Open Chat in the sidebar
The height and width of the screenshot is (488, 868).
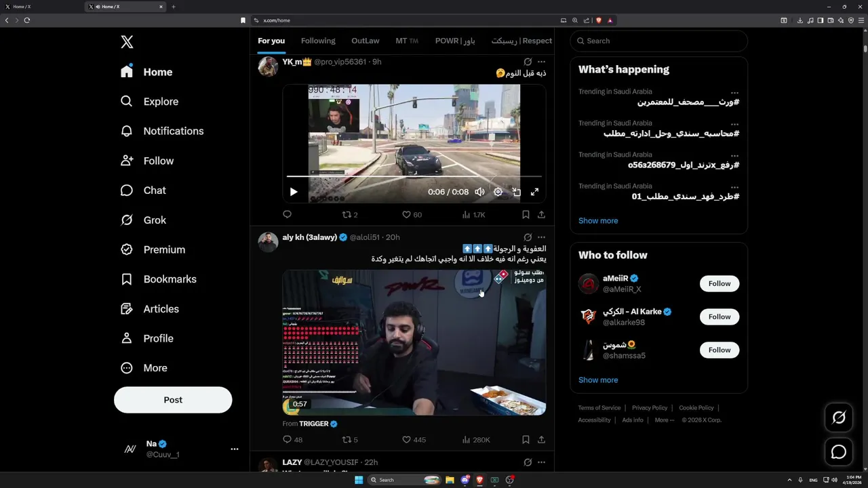click(x=144, y=190)
